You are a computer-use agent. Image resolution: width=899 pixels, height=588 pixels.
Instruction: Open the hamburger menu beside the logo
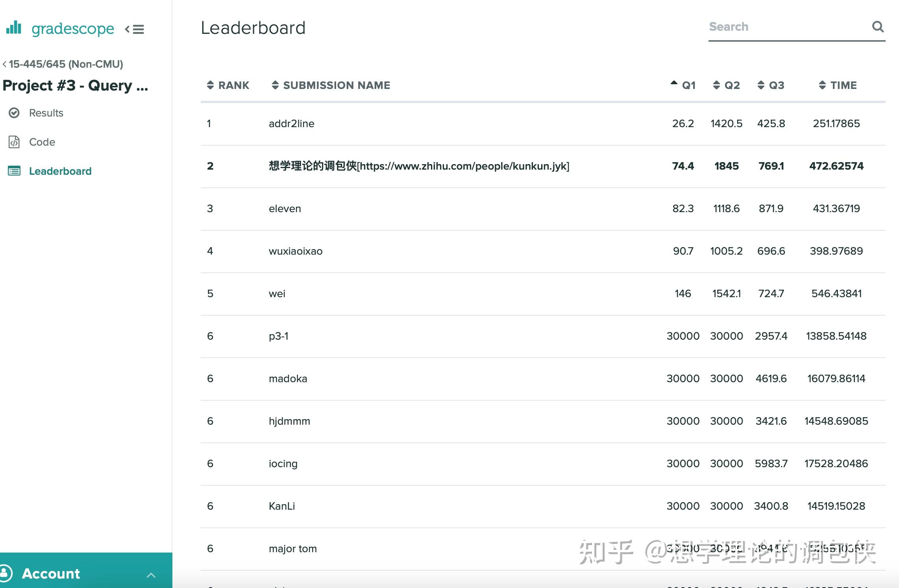coord(138,29)
